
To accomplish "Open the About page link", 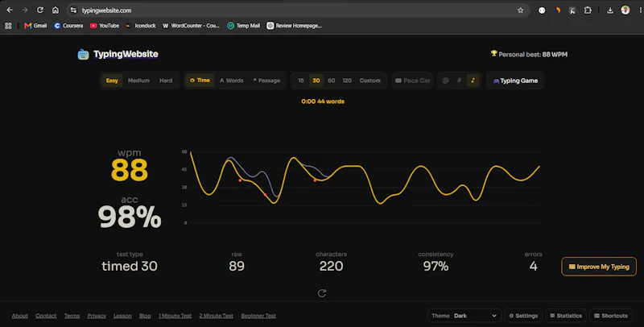I will click(x=19, y=316).
